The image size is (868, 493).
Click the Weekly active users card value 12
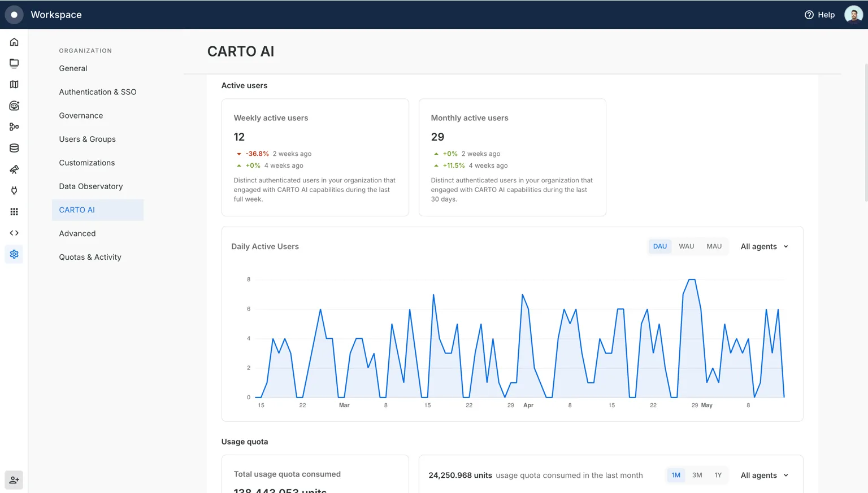pos(239,137)
